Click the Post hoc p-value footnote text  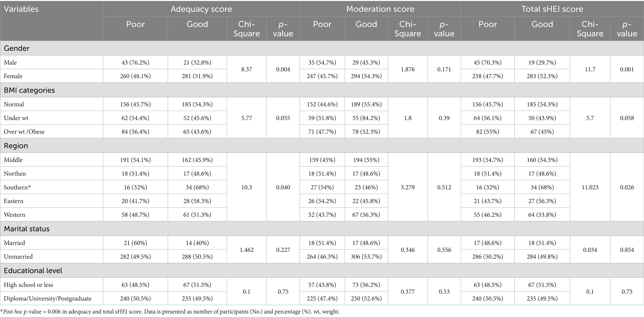pos(170,312)
